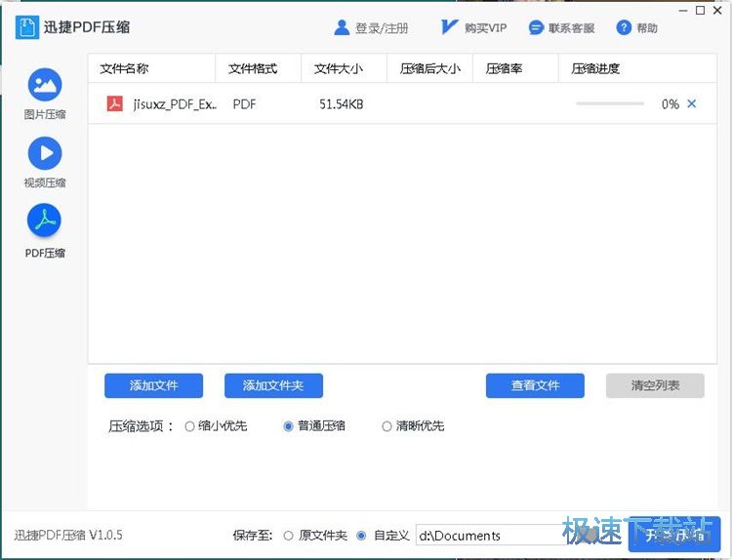Click 清空列表 clear list button
Viewport: 732px width, 560px height.
point(655,385)
